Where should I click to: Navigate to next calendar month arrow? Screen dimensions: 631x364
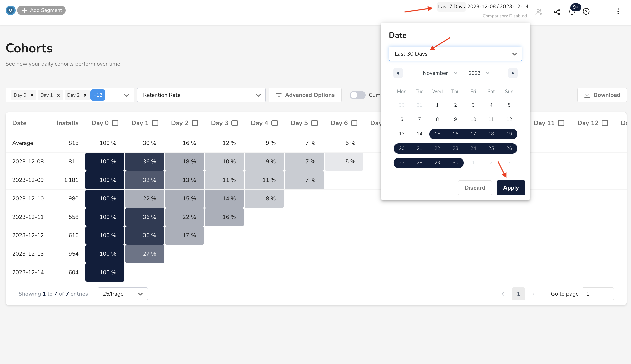pos(513,73)
